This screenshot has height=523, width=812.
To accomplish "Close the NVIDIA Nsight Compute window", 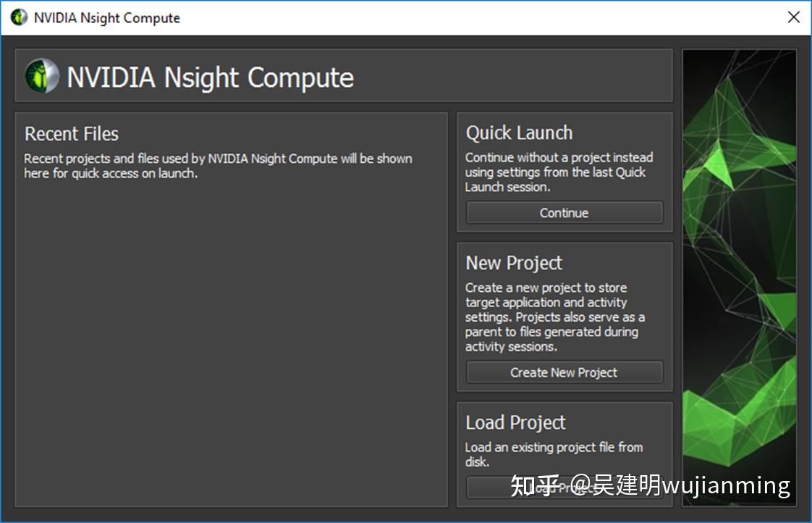I will pyautogui.click(x=793, y=17).
